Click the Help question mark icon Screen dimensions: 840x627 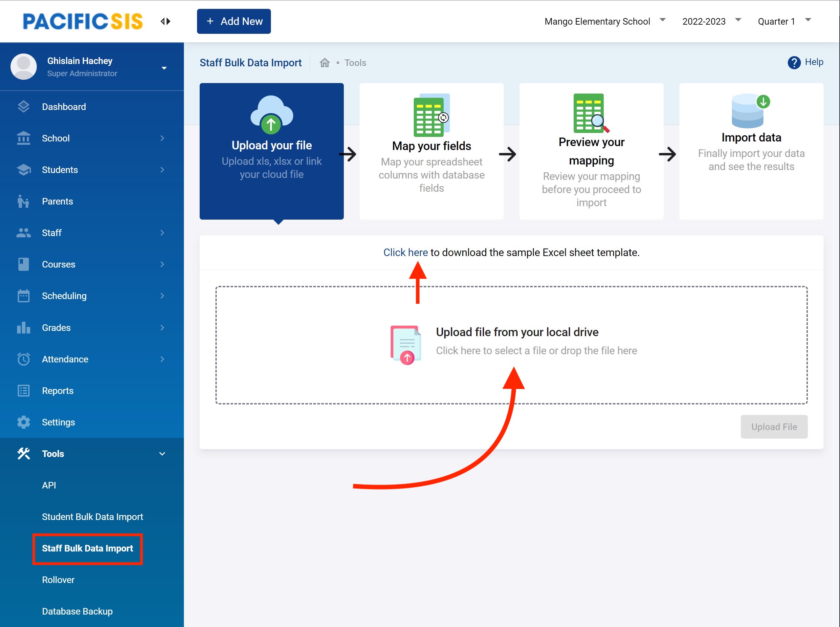point(794,63)
